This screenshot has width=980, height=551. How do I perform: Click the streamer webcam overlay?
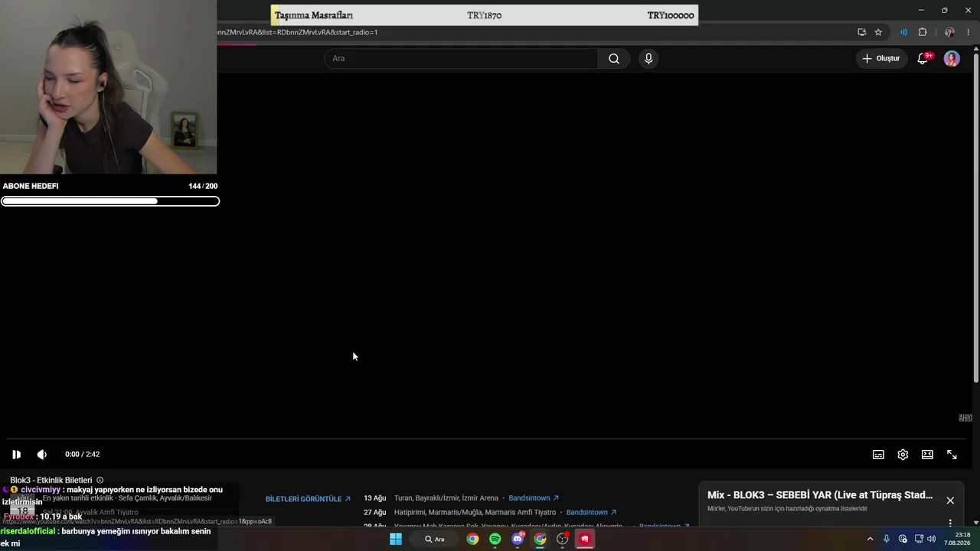coord(108,87)
